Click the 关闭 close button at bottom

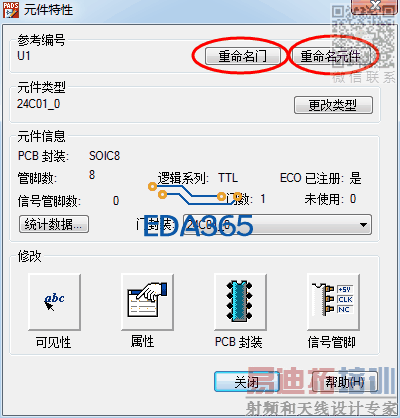coord(247,382)
